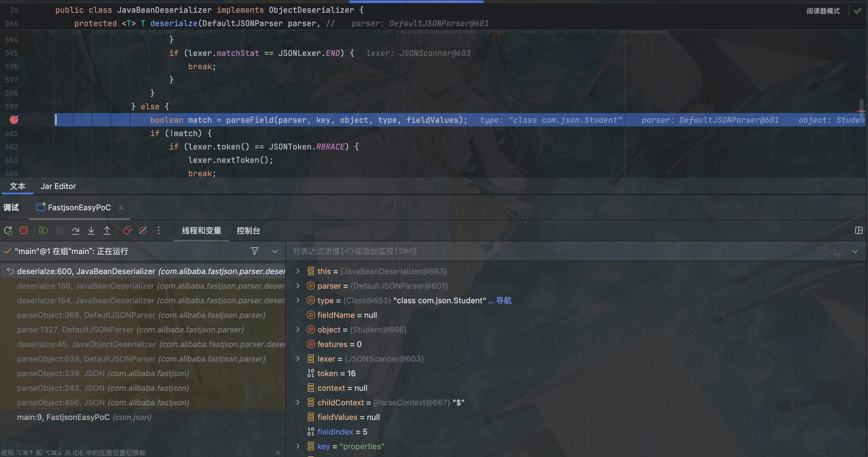Click the Resume Program icon
Viewport: 868px width, 457px height.
tap(43, 230)
